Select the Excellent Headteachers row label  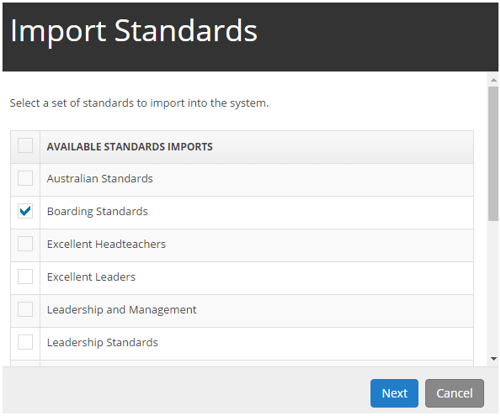(106, 244)
